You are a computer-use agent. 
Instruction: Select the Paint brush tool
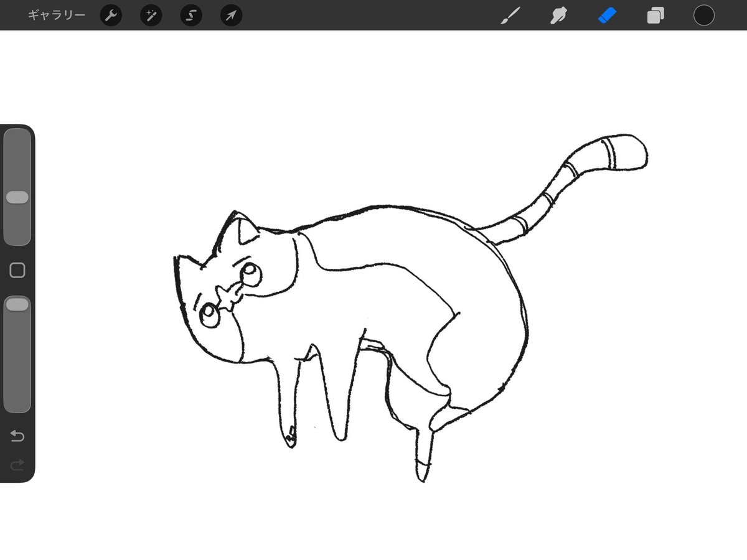(x=510, y=16)
